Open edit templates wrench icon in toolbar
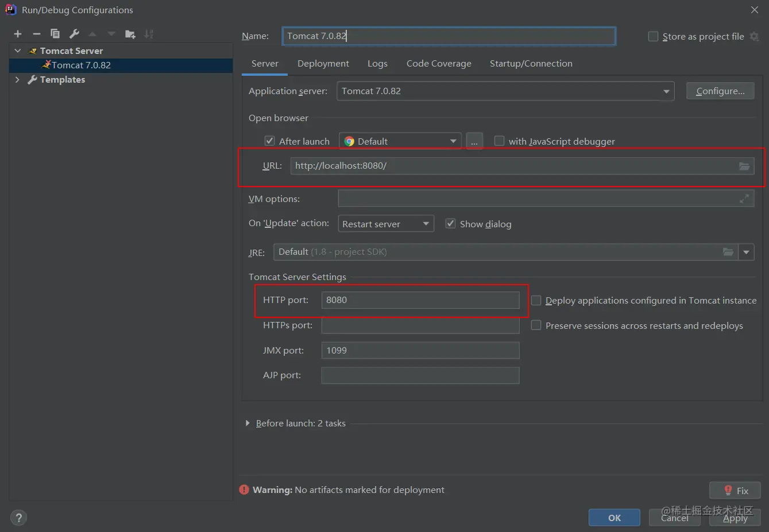 (74, 34)
